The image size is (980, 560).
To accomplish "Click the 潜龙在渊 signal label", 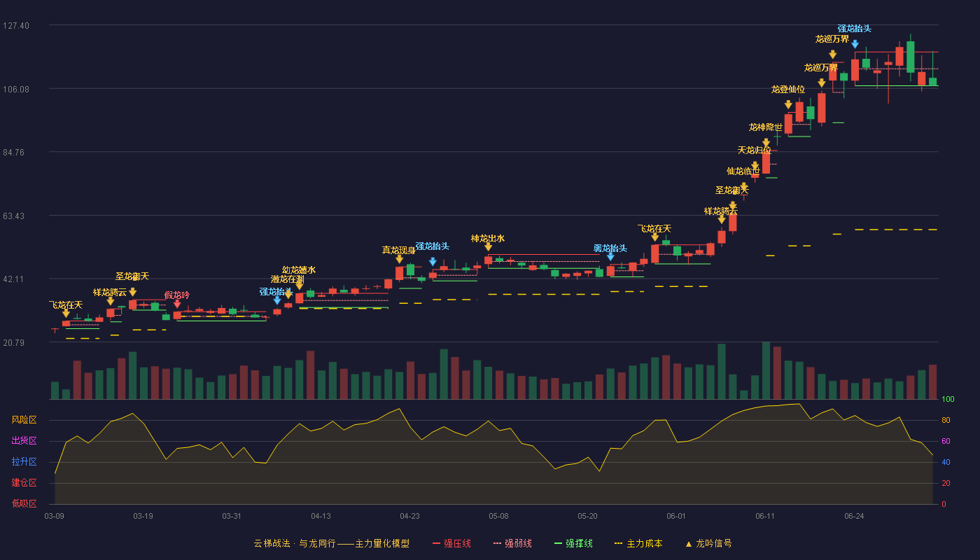I will 288,279.
